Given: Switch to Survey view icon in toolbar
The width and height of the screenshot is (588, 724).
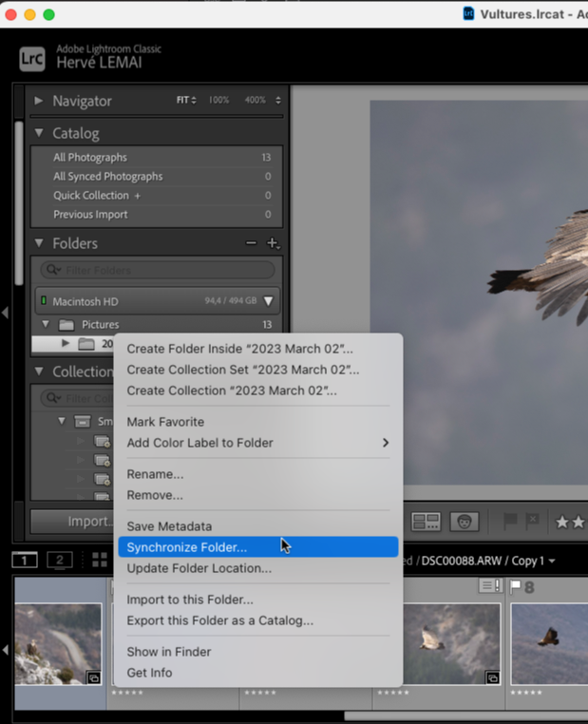Looking at the screenshot, I should pyautogui.click(x=426, y=522).
